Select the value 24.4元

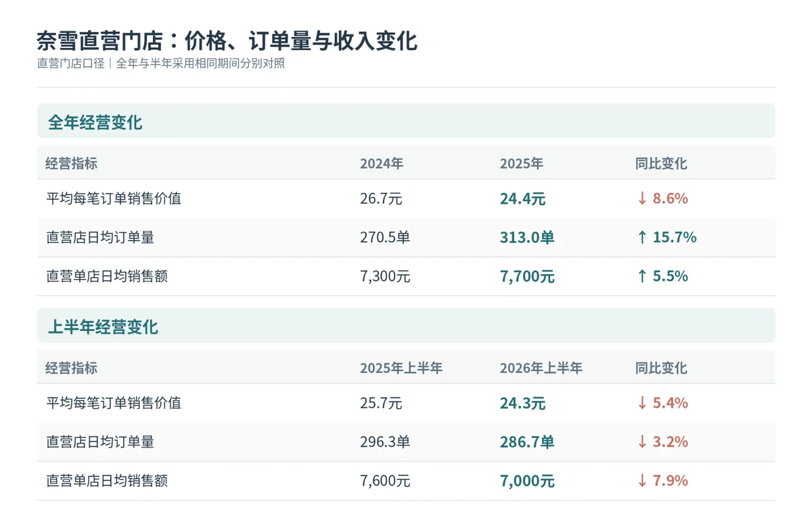522,198
